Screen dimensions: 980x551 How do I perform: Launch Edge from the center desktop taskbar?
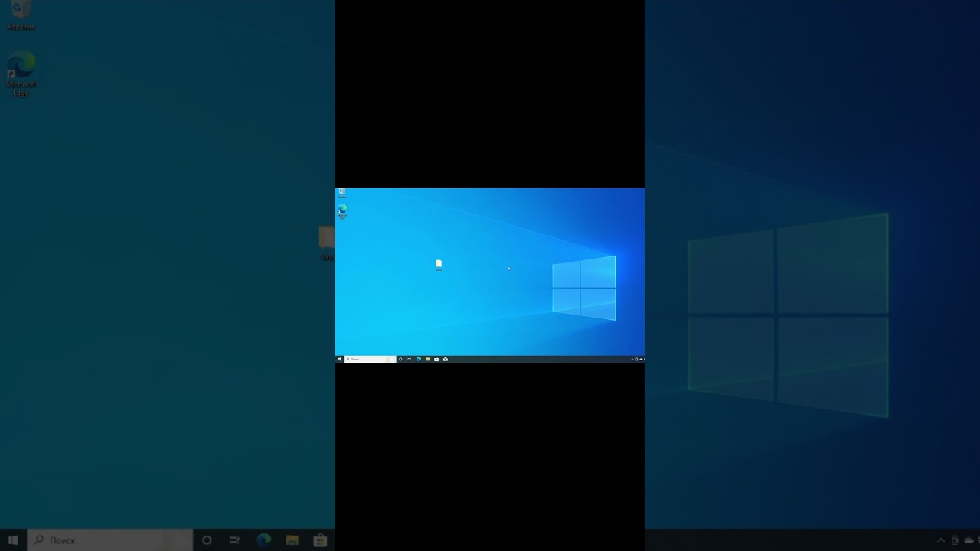tap(419, 359)
